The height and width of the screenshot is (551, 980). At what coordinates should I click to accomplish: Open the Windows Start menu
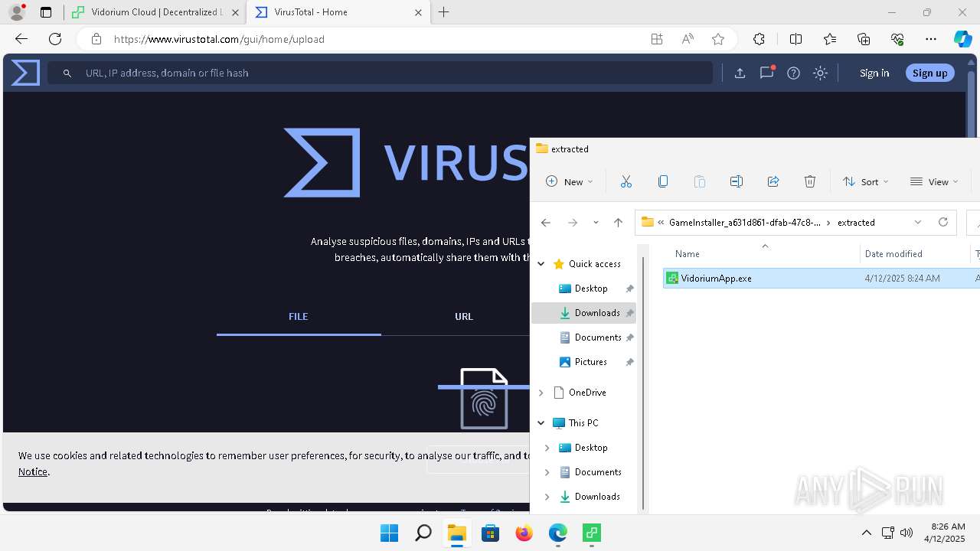[389, 533]
